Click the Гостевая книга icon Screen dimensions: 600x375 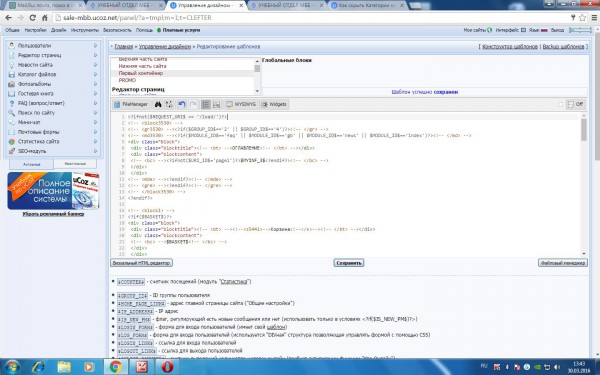11,93
